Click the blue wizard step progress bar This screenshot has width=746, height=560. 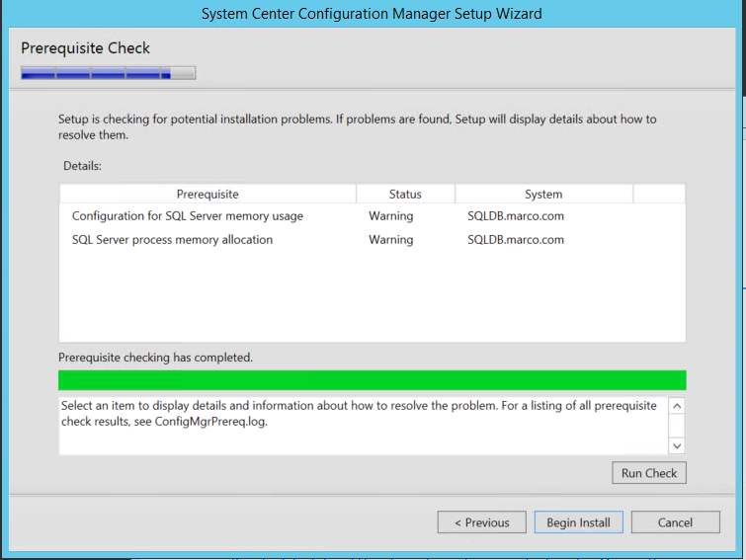click(109, 73)
